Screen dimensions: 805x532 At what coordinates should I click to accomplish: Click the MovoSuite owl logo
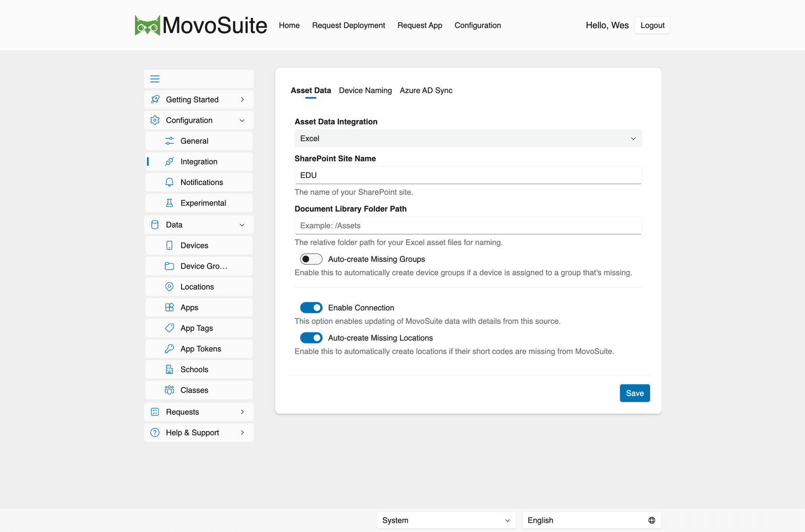147,25
